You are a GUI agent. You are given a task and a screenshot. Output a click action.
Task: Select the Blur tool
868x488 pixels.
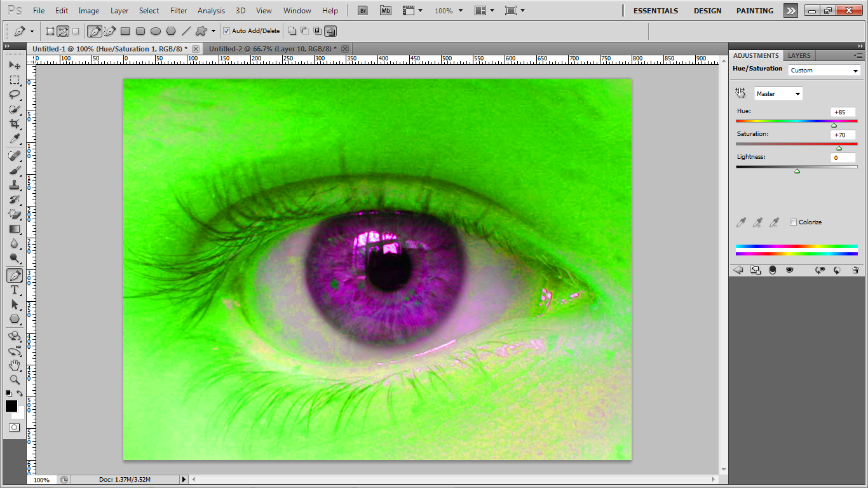click(x=14, y=243)
